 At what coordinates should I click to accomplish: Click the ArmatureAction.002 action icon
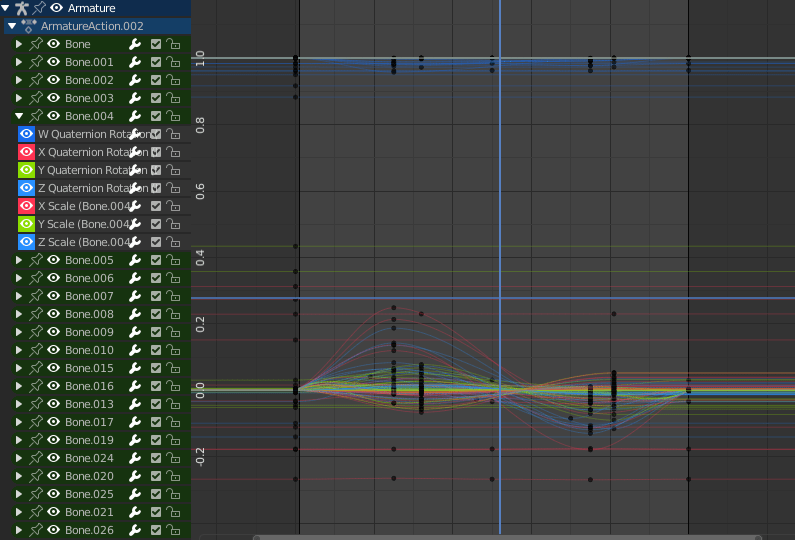click(x=29, y=26)
